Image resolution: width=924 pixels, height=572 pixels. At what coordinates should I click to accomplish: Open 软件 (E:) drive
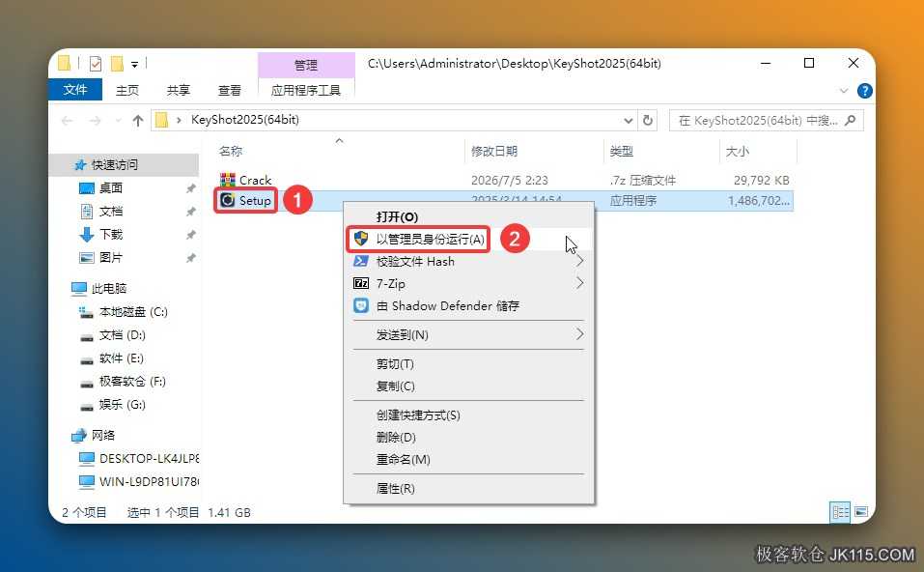click(x=122, y=357)
